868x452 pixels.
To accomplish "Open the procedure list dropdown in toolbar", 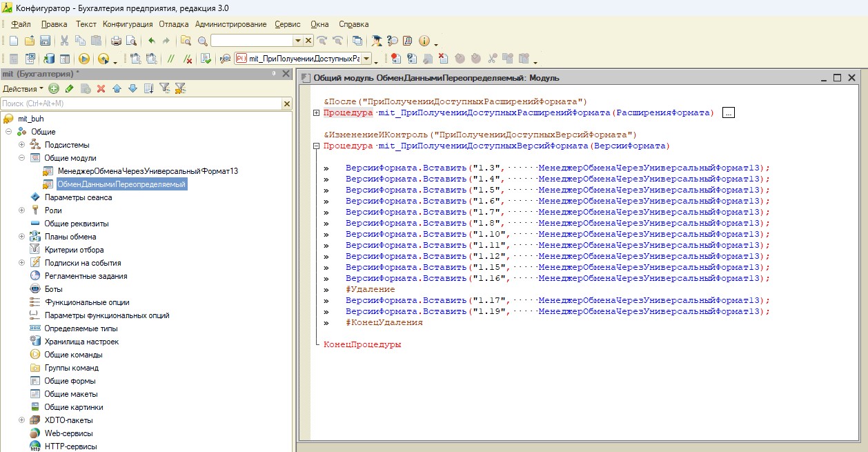I will tap(366, 59).
